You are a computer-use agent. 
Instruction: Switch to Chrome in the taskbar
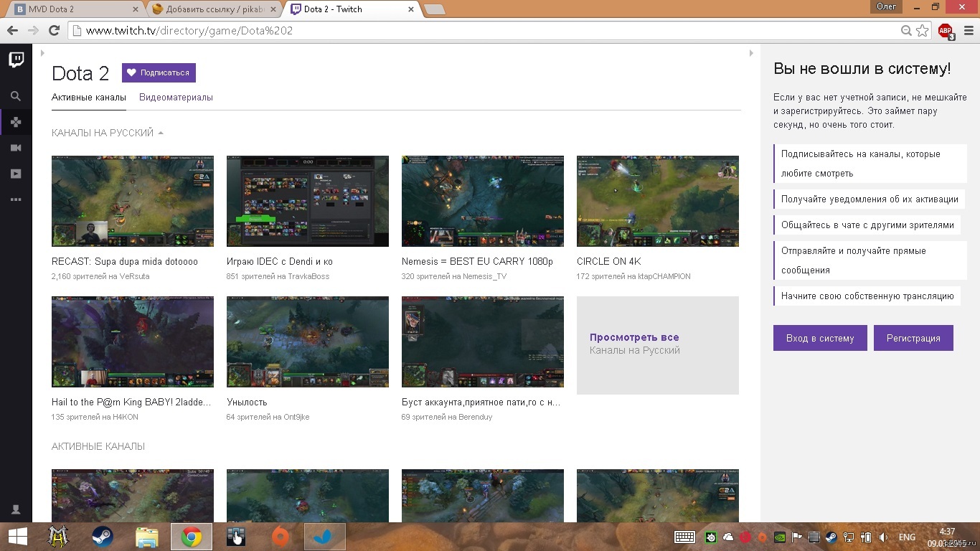[x=192, y=537]
